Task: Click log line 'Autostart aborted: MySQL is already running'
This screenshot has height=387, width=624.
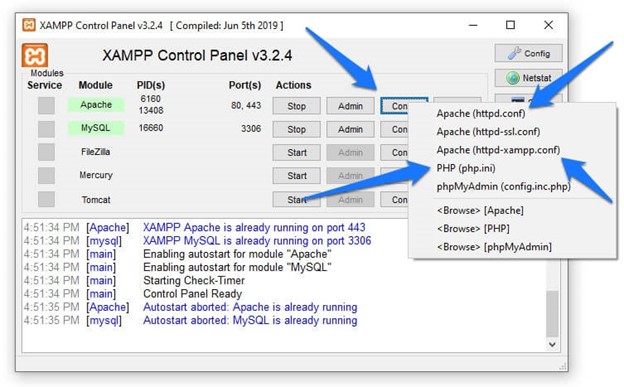Action: (250, 320)
